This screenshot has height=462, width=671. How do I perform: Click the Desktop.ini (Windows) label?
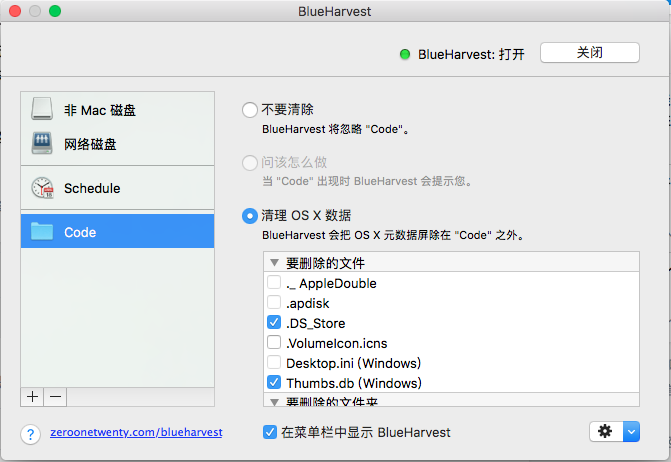[x=353, y=363]
